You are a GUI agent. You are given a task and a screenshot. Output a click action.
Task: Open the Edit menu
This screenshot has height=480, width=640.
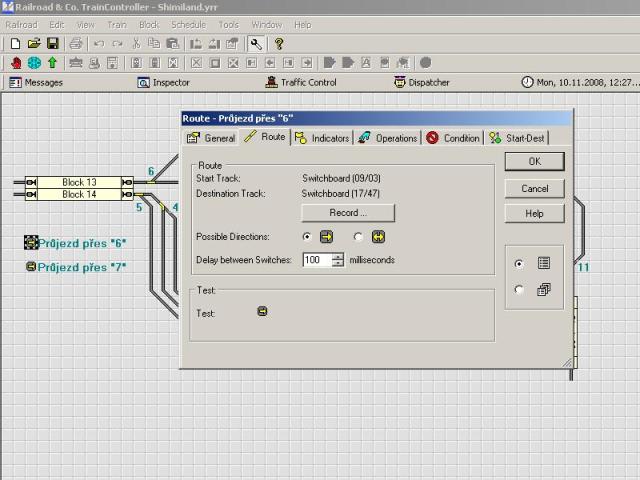(57, 25)
